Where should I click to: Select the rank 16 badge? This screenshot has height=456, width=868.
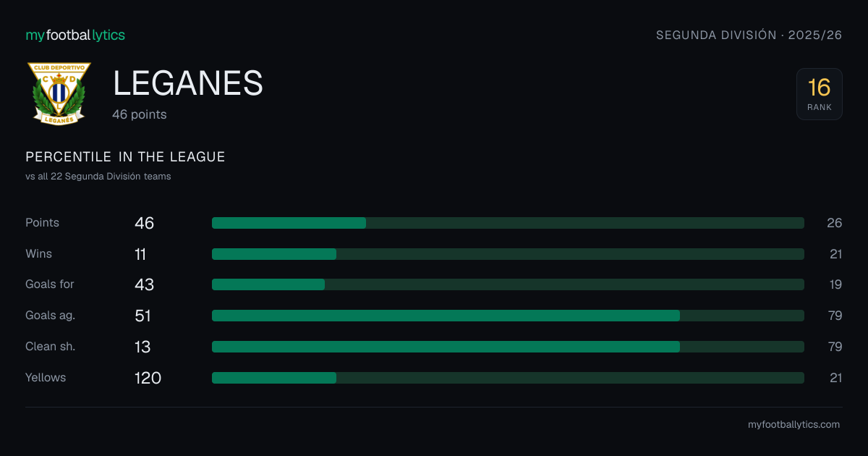pos(820,94)
